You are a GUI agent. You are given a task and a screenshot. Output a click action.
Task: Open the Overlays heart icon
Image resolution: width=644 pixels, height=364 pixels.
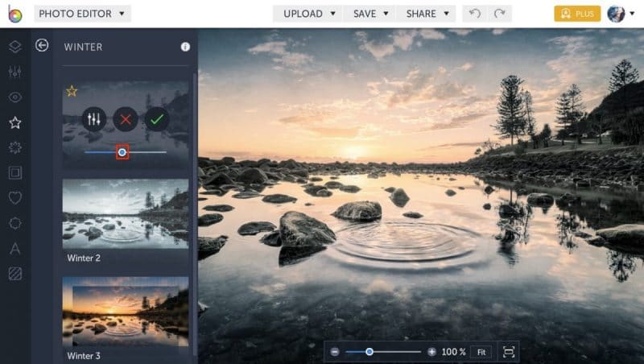pos(14,198)
